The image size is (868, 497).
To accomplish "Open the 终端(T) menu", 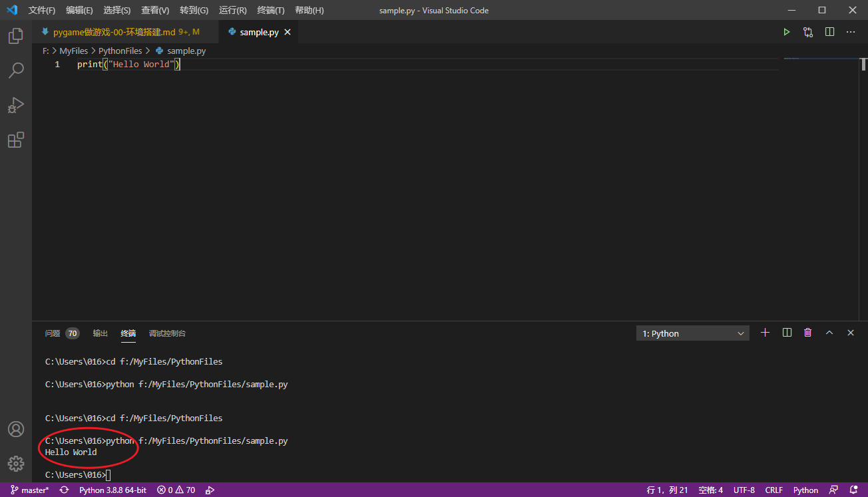I will (271, 11).
